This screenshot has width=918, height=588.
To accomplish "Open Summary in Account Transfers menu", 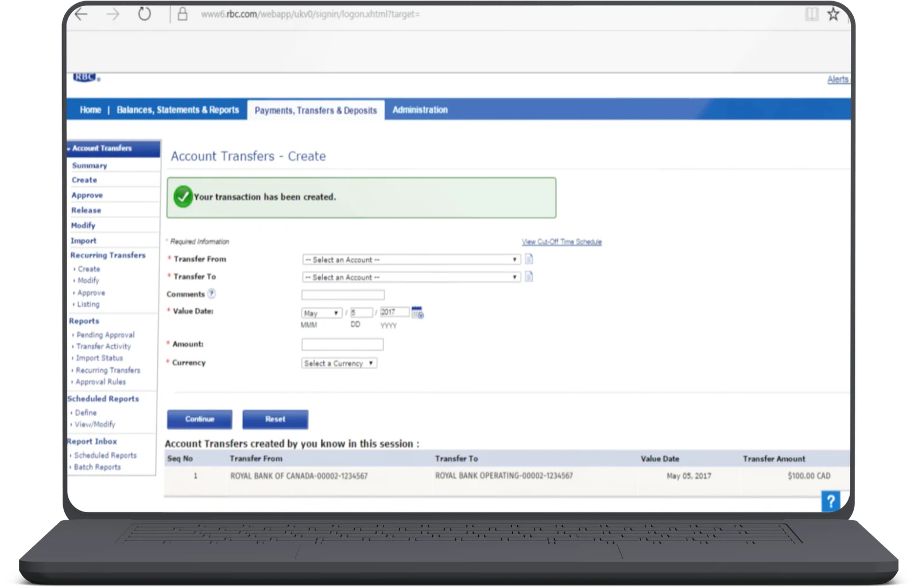I will pyautogui.click(x=90, y=165).
